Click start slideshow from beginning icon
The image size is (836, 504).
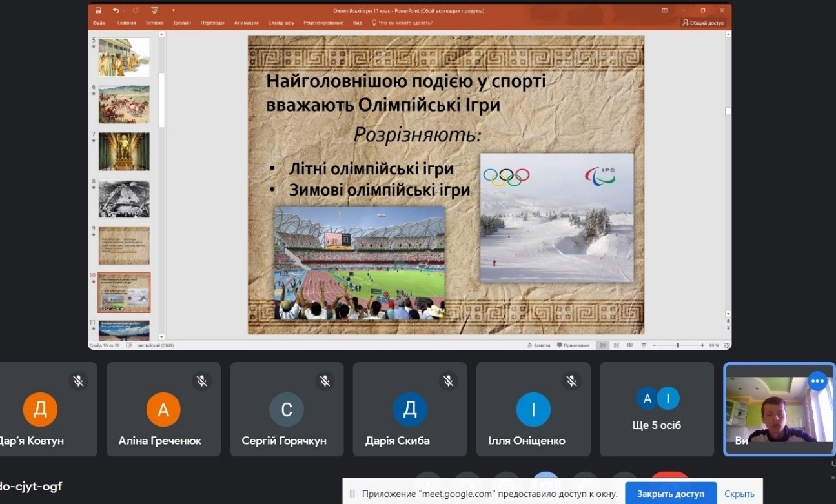154,10
